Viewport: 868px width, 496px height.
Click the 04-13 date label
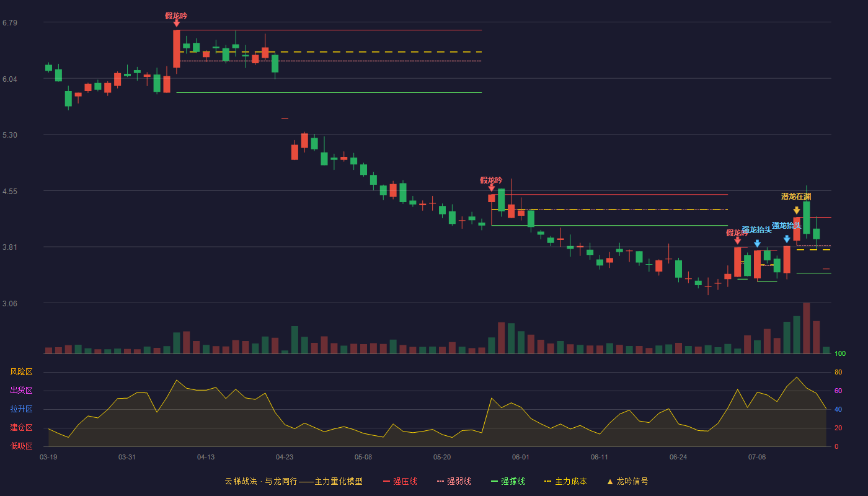tap(206, 457)
